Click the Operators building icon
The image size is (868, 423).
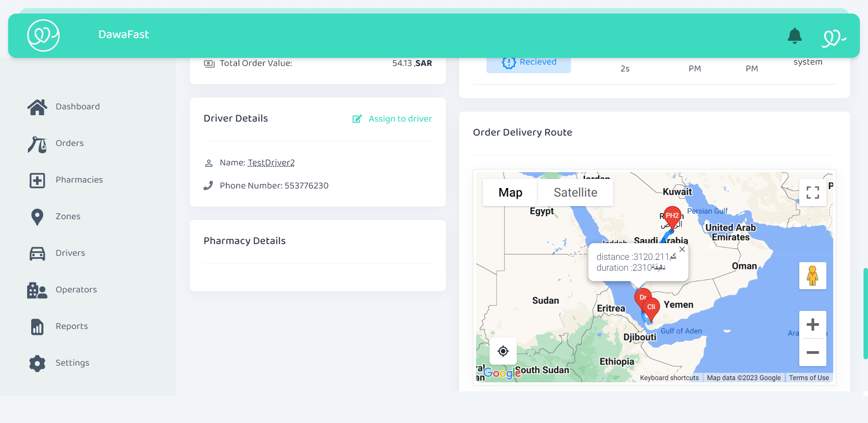(x=37, y=290)
